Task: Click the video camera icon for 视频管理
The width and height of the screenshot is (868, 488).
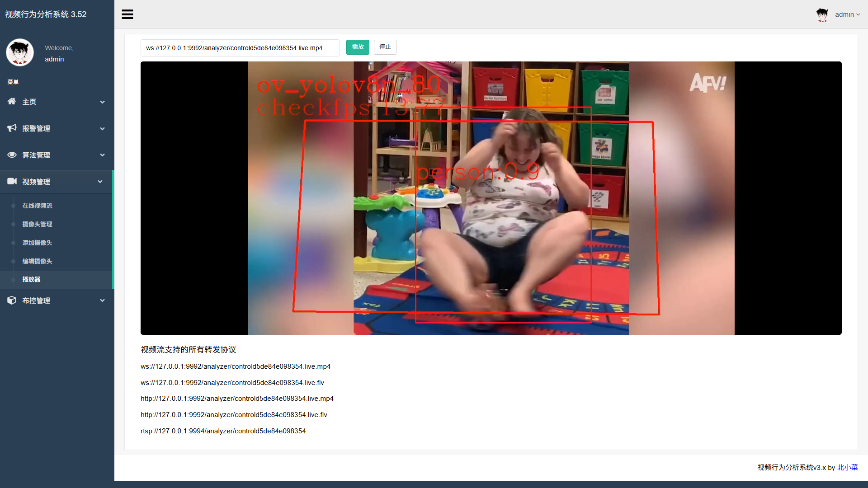Action: click(x=12, y=182)
